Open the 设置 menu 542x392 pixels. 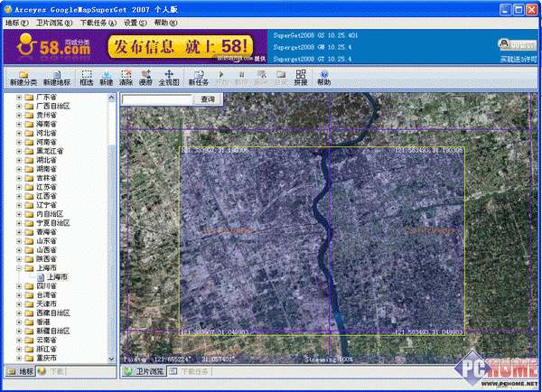coord(135,22)
